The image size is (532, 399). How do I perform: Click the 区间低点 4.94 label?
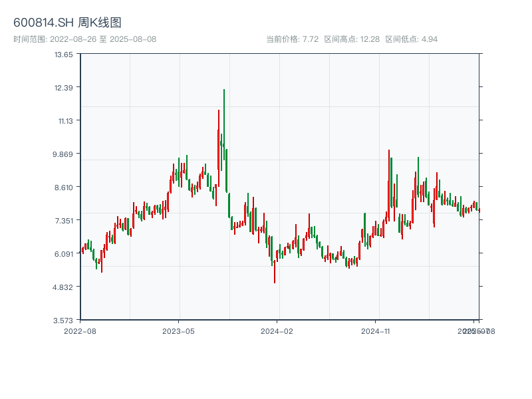[411, 39]
